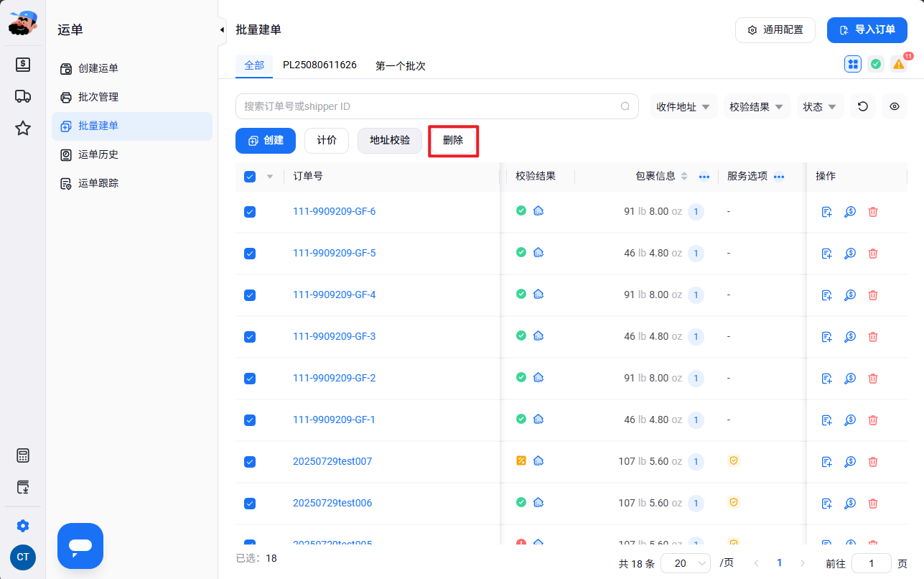Click the refresh icon beside the 状态 filter
The height and width of the screenshot is (579, 924).
pos(863,106)
